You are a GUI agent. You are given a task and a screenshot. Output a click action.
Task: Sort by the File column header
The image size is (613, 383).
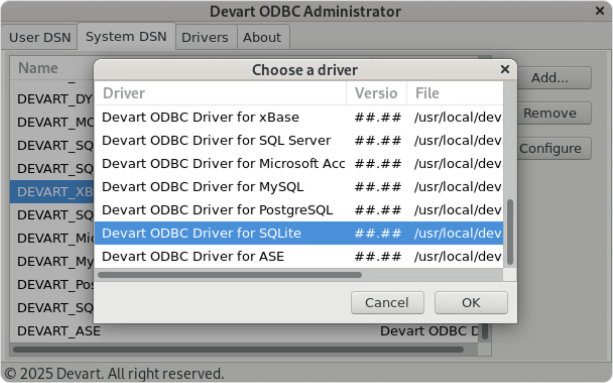(455, 93)
